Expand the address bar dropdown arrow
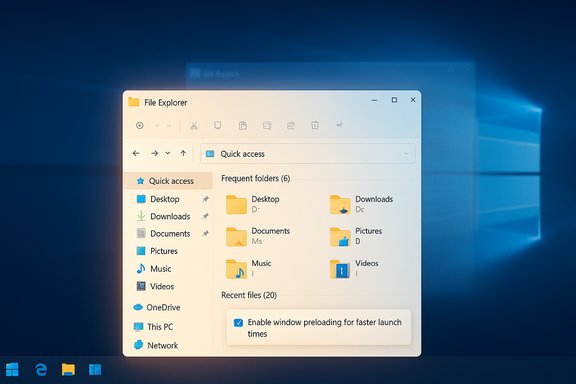576x384 pixels. pos(406,154)
